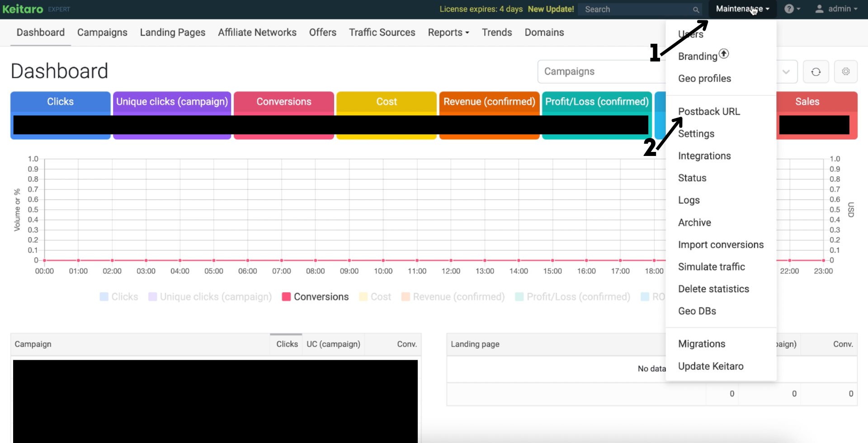This screenshot has width=868, height=443.
Task: Click the dashboard refresh icon
Action: pos(816,72)
